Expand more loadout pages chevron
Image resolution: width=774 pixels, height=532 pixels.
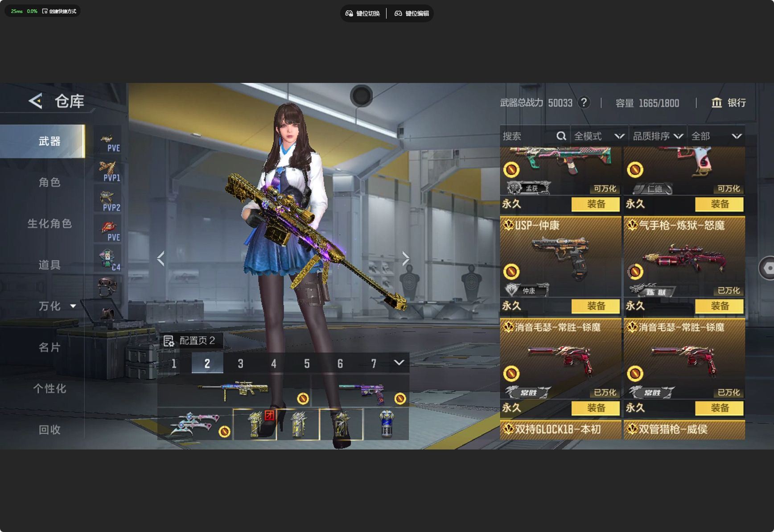[399, 363]
